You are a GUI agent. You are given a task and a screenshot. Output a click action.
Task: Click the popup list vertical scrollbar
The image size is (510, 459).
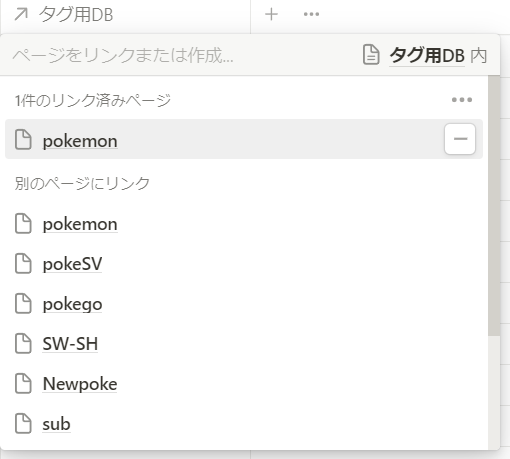point(494,206)
